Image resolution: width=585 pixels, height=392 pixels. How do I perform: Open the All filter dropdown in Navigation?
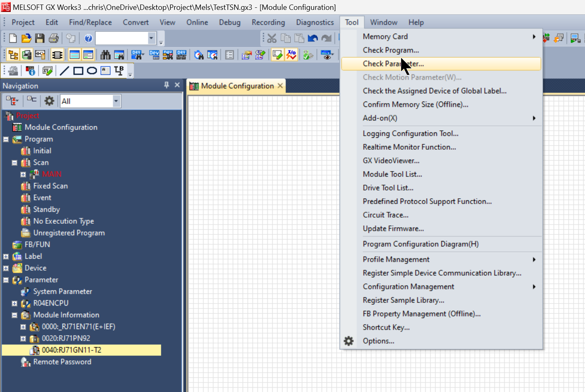(116, 101)
